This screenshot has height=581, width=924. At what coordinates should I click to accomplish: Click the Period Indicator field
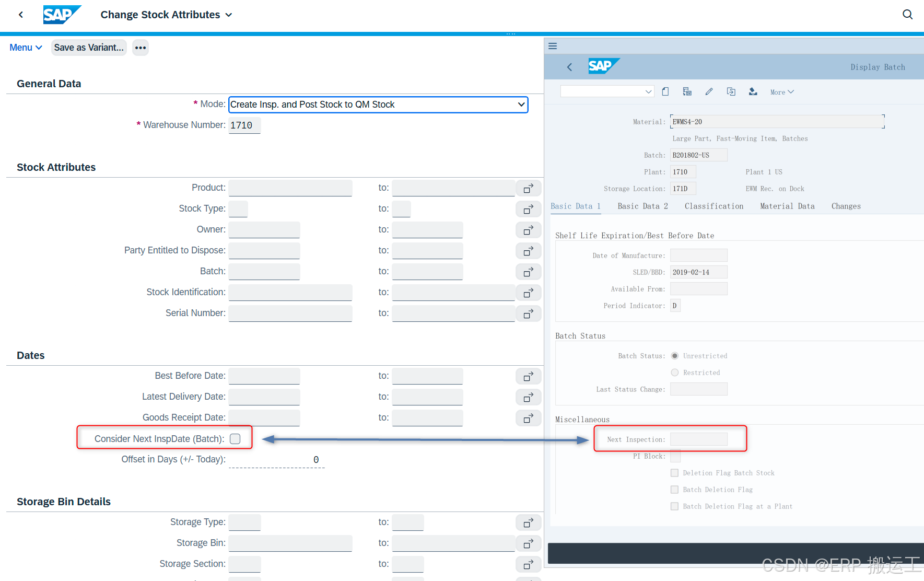(x=675, y=306)
